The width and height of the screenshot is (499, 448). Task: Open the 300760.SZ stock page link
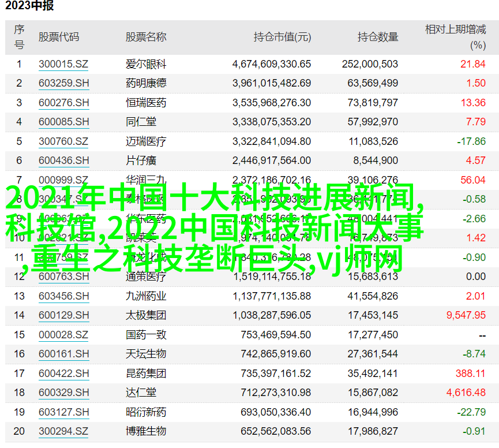tap(63, 141)
